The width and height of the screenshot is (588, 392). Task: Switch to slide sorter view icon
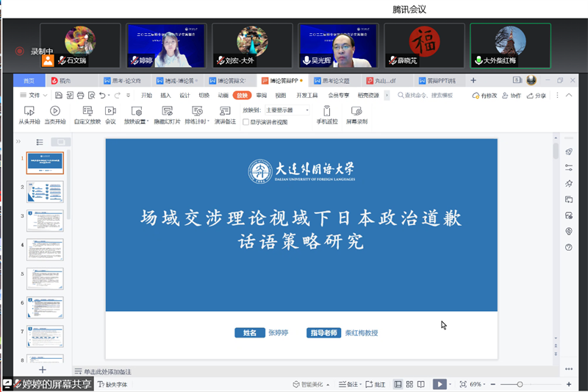409,384
